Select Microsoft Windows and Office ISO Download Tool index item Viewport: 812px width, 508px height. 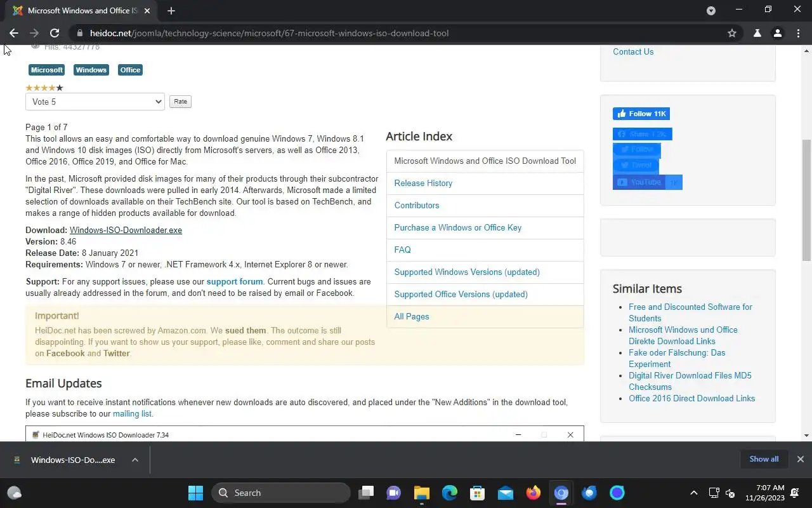tap(485, 161)
